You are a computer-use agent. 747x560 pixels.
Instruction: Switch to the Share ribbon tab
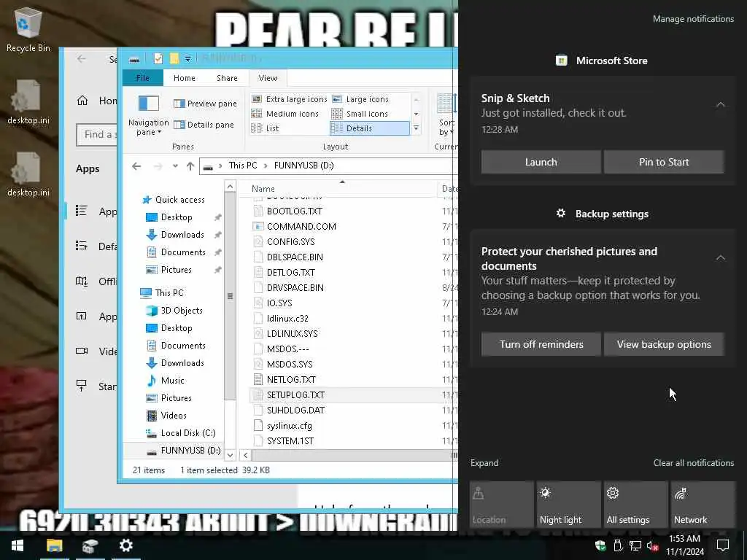tap(227, 78)
